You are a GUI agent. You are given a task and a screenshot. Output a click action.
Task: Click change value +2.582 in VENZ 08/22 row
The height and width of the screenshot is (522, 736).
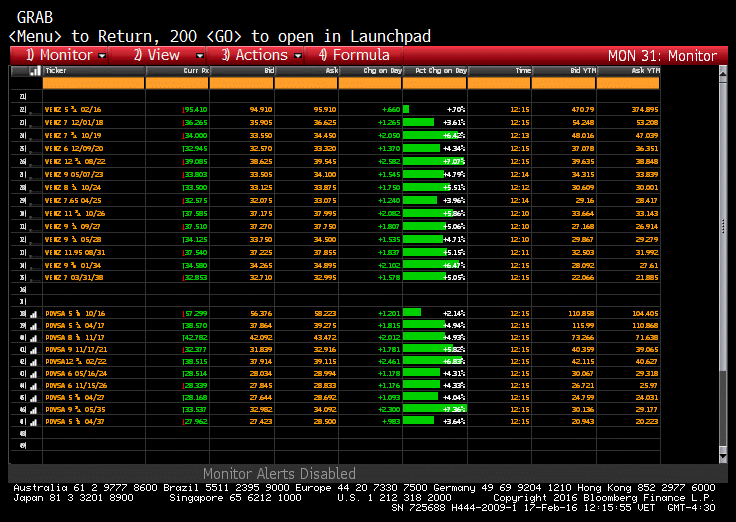(389, 161)
